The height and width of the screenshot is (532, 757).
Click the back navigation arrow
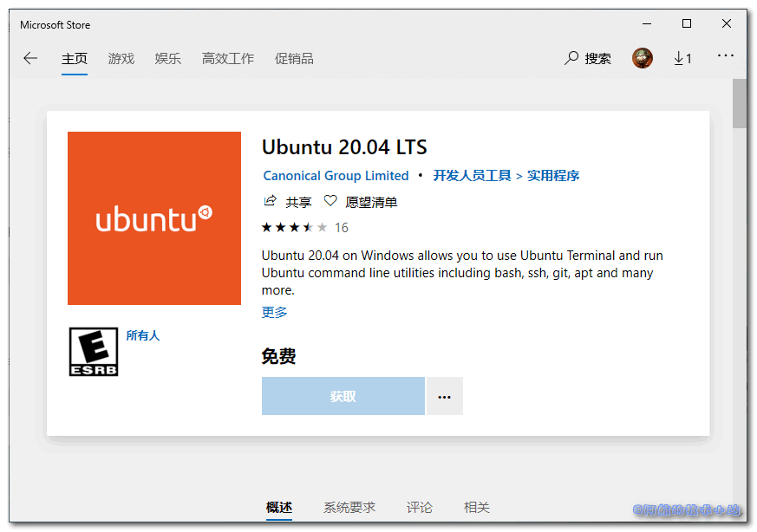[30, 58]
